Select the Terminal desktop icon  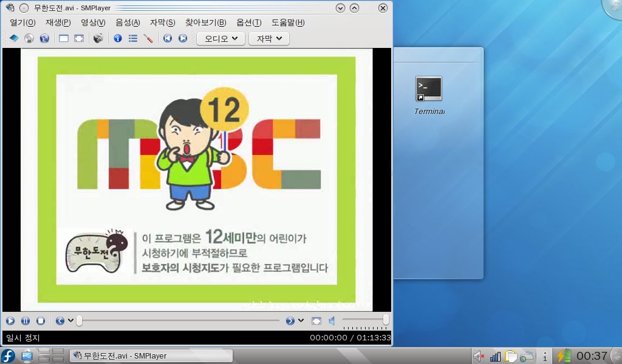pyautogui.click(x=429, y=95)
